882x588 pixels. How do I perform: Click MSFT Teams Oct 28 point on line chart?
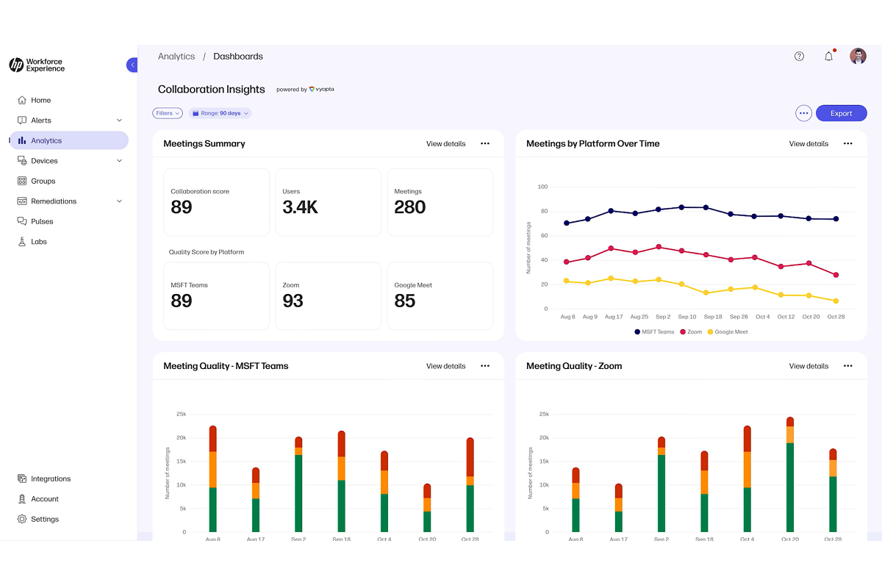pyautogui.click(x=836, y=219)
